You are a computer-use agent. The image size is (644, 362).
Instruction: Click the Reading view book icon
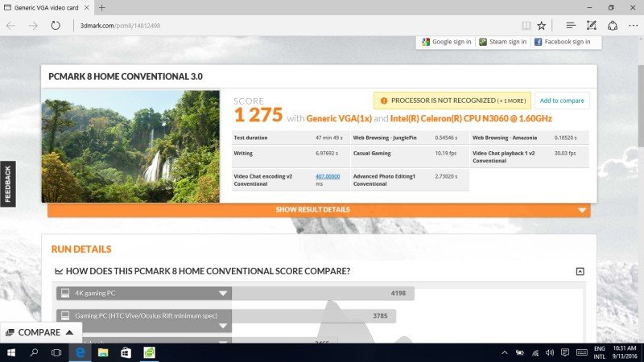(526, 25)
